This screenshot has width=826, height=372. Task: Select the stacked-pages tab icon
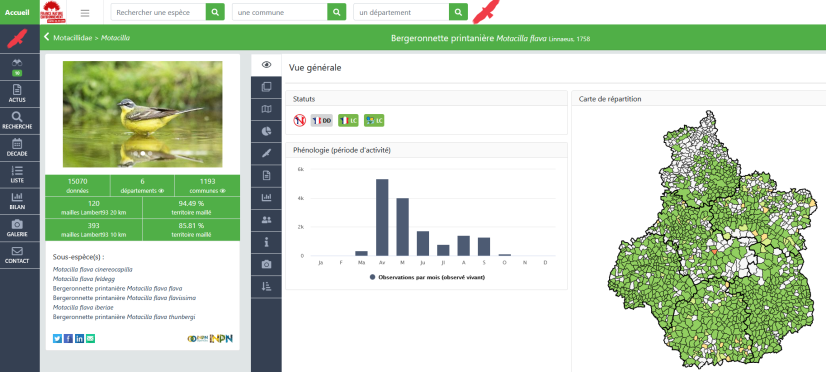[267, 87]
